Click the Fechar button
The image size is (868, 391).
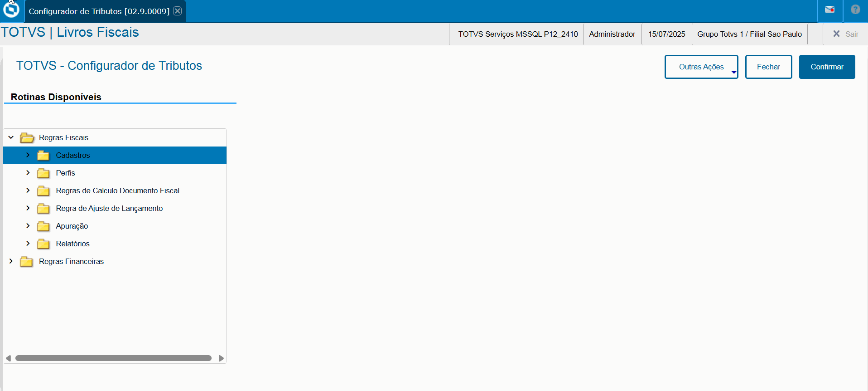pos(768,67)
